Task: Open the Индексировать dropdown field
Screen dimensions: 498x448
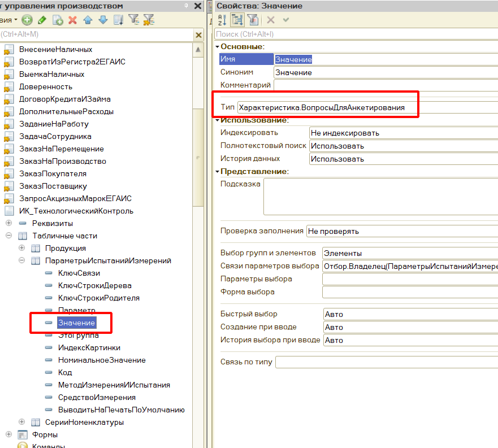Action: point(402,133)
